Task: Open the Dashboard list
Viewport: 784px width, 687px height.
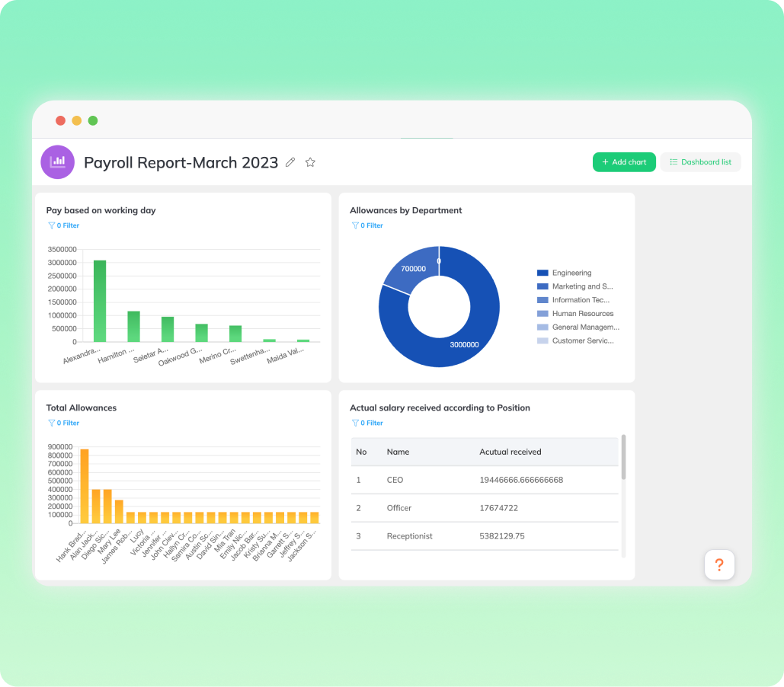Action: point(700,162)
